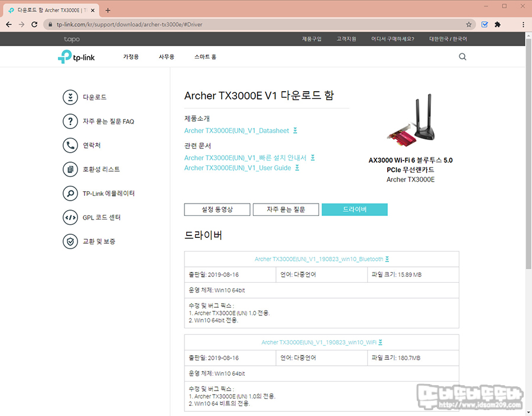This screenshot has height=416, width=532.
Task: Click download arrow beside win10_WiFi driver
Action: point(380,342)
